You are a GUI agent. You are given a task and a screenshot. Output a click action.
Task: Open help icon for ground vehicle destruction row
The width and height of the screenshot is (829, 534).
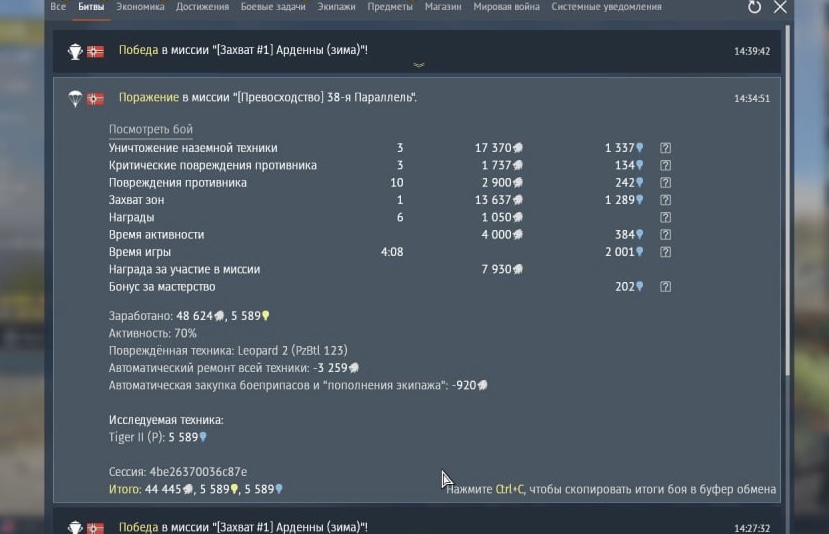[x=666, y=148]
